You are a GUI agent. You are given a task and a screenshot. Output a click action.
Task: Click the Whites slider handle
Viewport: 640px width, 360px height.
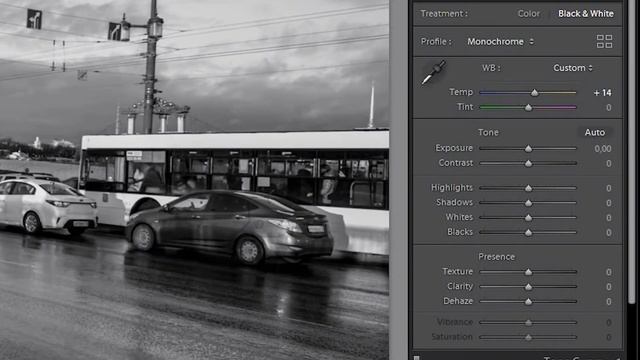click(x=529, y=218)
